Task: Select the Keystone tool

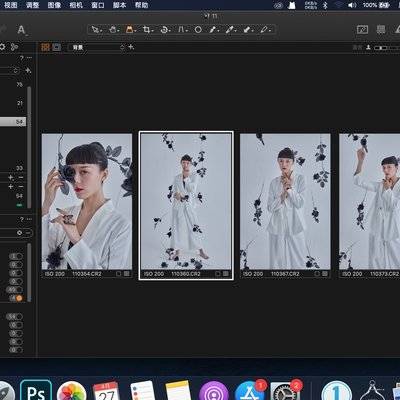Action: [182, 30]
